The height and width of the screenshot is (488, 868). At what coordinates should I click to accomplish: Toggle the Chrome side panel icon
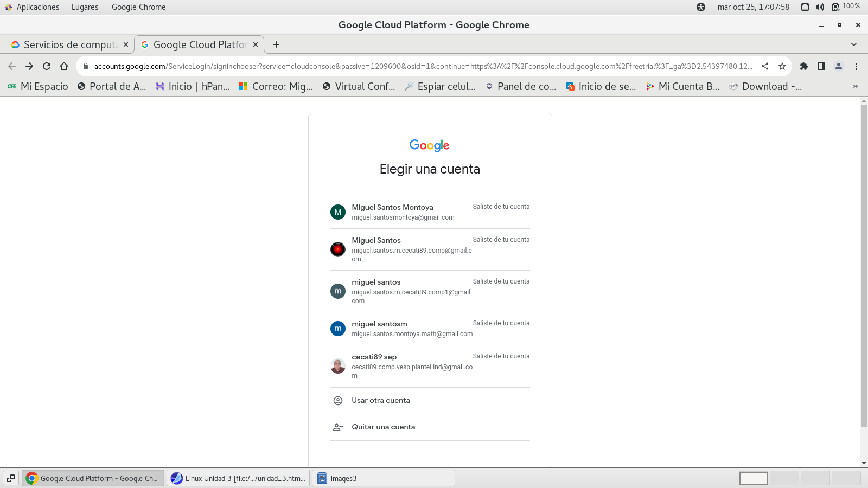click(821, 66)
